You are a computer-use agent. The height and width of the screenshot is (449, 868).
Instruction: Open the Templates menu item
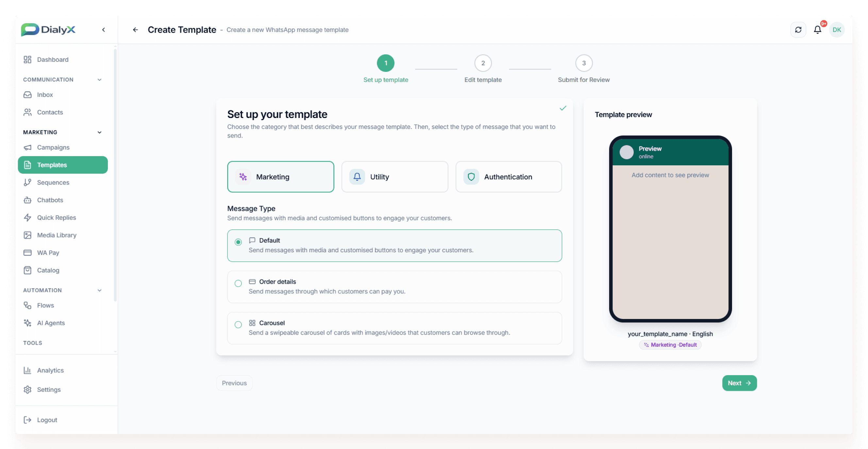coord(63,165)
